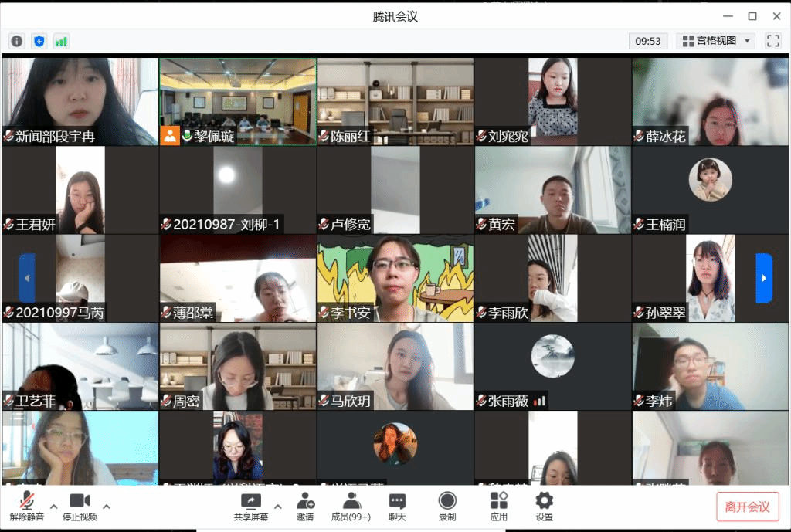Click the 离开会议 leave meeting button
This screenshot has width=791, height=532.
pos(747,507)
